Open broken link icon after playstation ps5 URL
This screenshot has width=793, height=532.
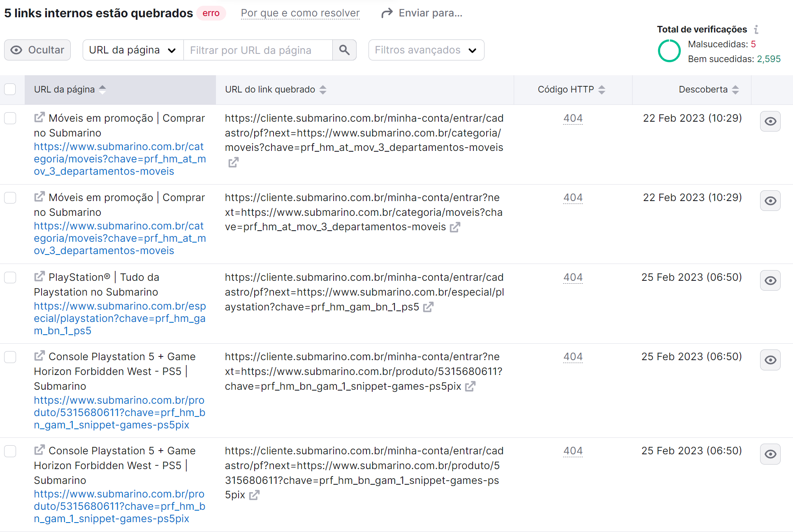coord(428,307)
